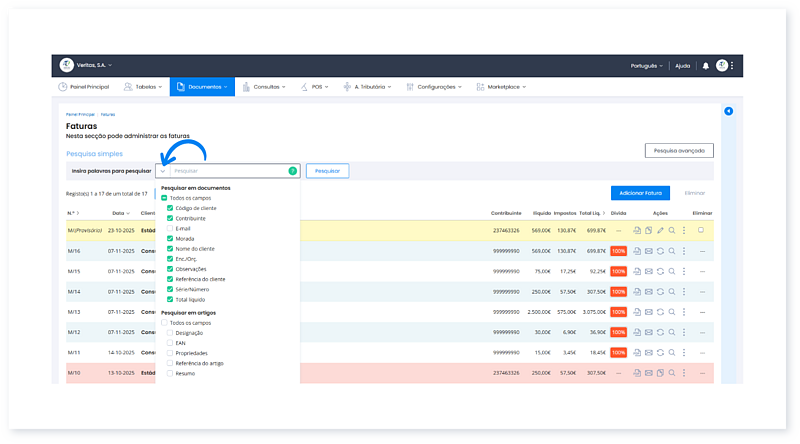Click the Adicionar Fatura button
Screen dimensions: 800x444
tap(640, 192)
